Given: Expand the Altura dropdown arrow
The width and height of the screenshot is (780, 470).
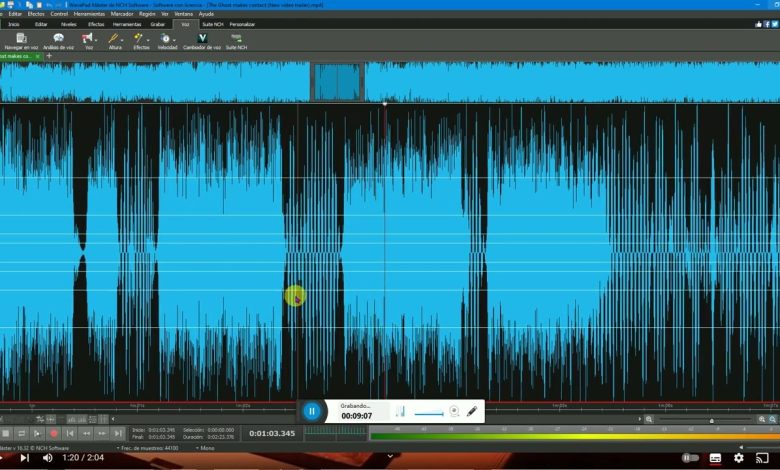Looking at the screenshot, I should (x=122, y=40).
